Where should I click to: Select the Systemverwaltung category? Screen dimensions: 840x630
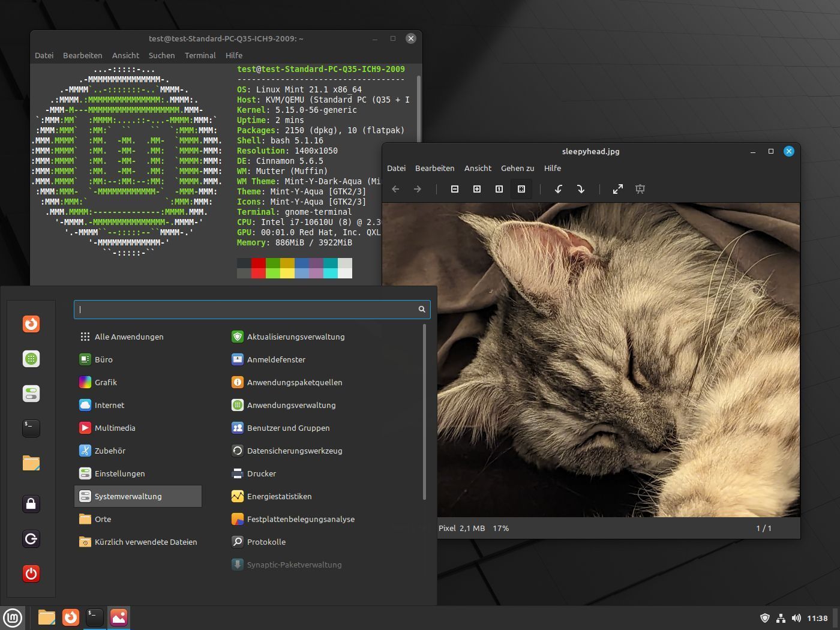coord(128,496)
